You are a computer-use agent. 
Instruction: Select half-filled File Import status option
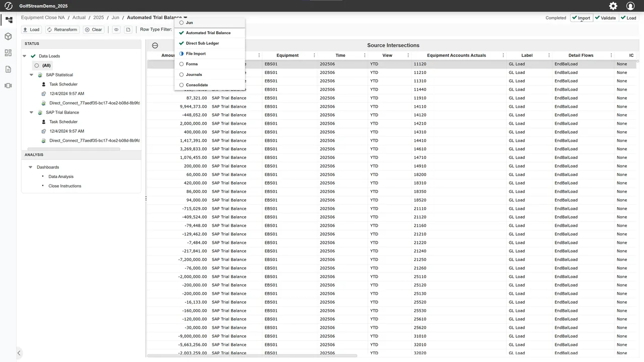(182, 54)
